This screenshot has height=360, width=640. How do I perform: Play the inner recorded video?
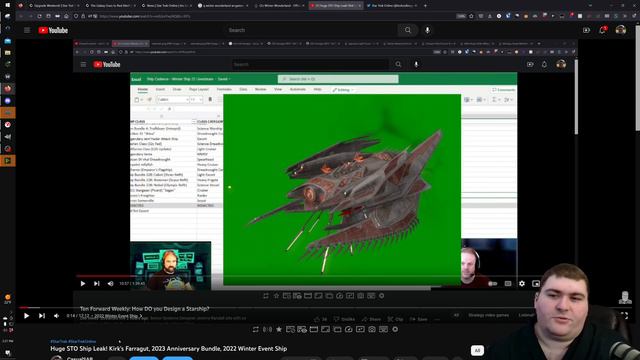[83, 283]
